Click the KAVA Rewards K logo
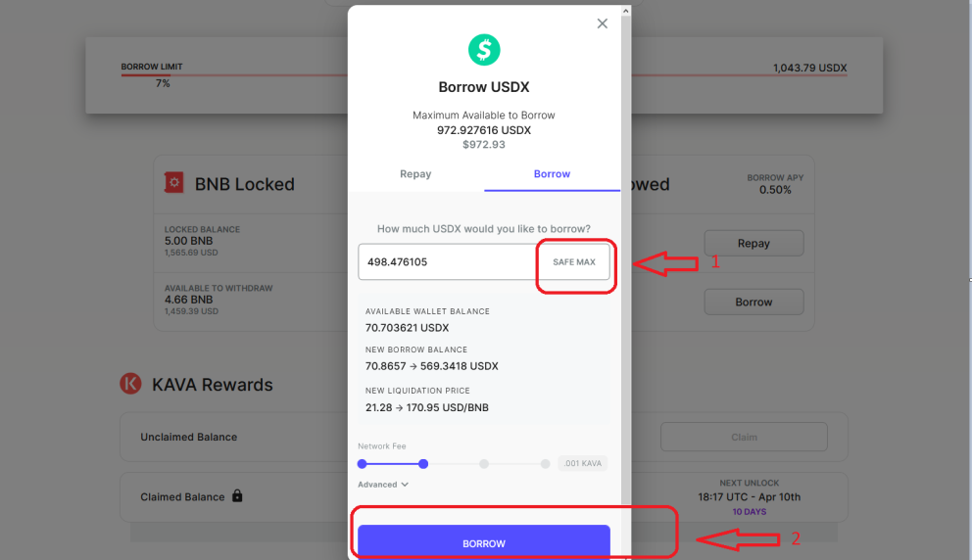Image resolution: width=972 pixels, height=560 pixels. [130, 384]
